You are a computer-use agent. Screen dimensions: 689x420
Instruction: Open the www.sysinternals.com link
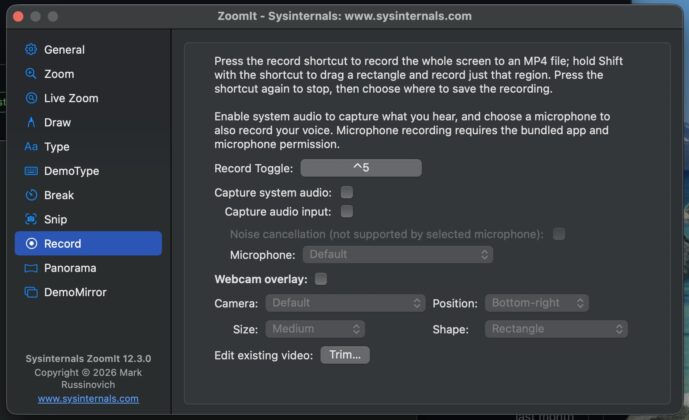88,398
